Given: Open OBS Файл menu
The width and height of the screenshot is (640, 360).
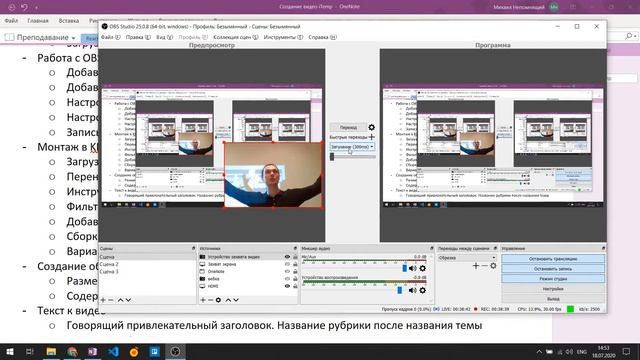Looking at the screenshot, I should tap(110, 37).
